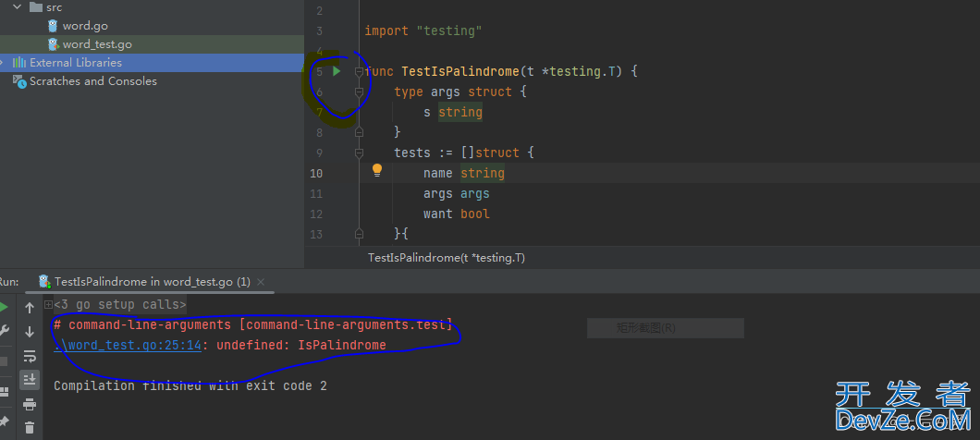Open word.go in the project tree
This screenshot has width=980, height=440.
85,26
